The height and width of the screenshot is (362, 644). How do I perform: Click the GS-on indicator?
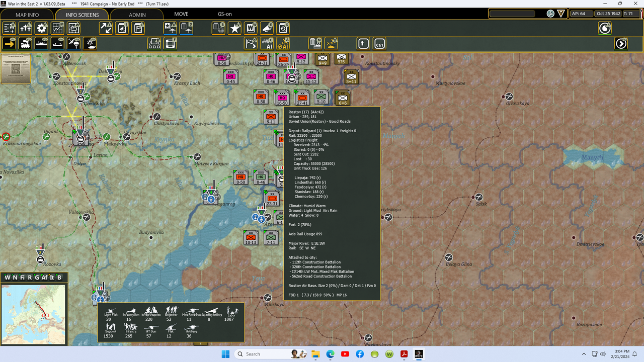pos(225,14)
